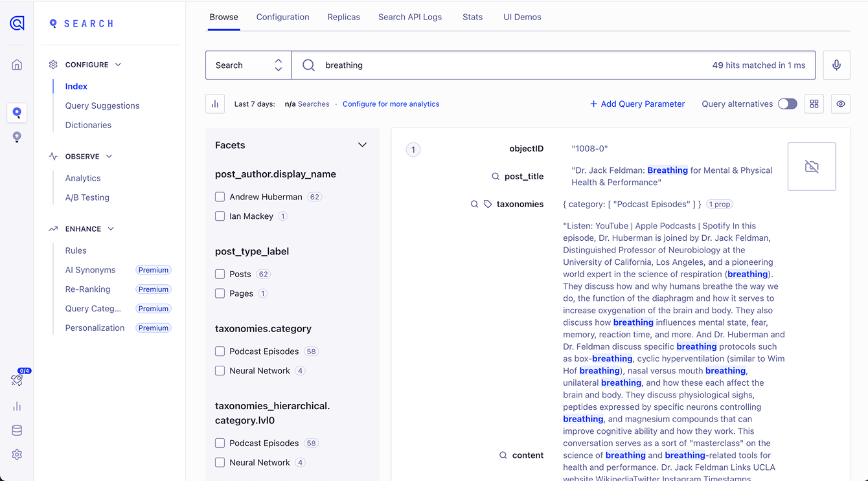The height and width of the screenshot is (481, 868).
Task: Check the Andrew Huberman facet
Action: [220, 197]
